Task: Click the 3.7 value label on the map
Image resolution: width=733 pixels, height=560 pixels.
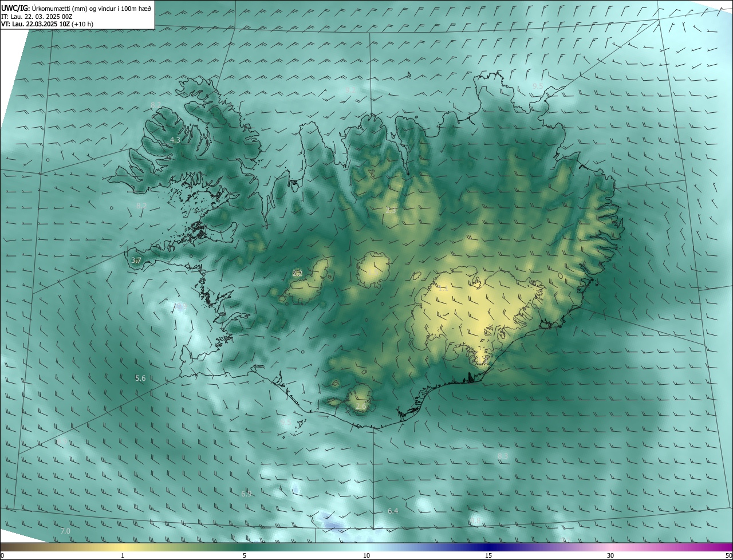Action: tap(136, 261)
